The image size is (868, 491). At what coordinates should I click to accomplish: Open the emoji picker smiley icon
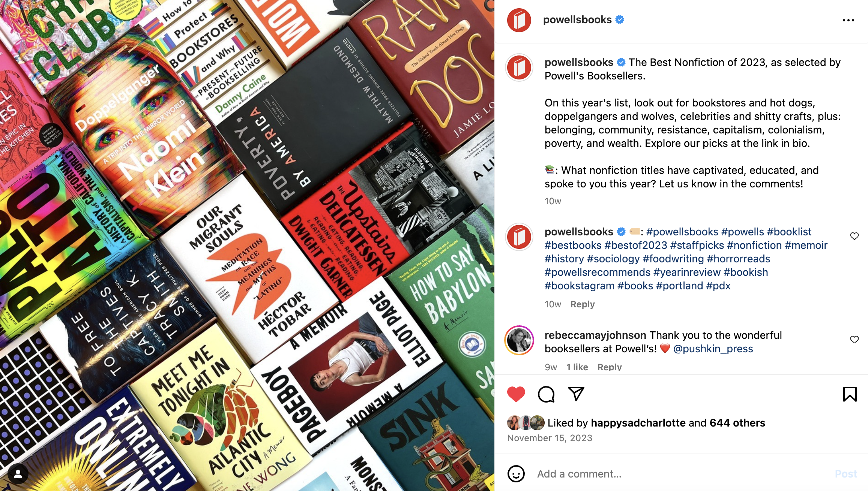[516, 474]
